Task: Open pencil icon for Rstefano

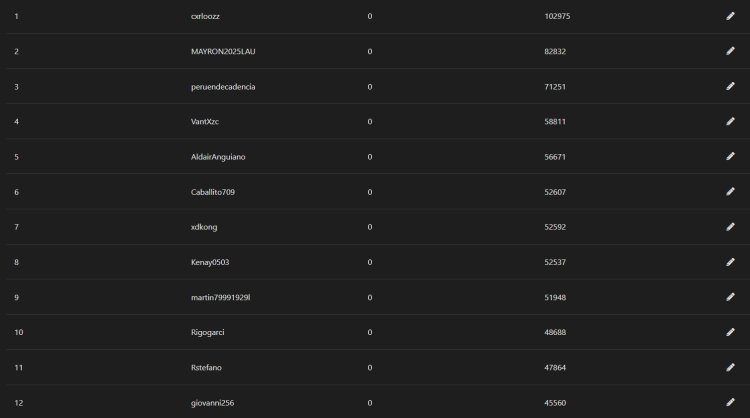Action: 730,367
